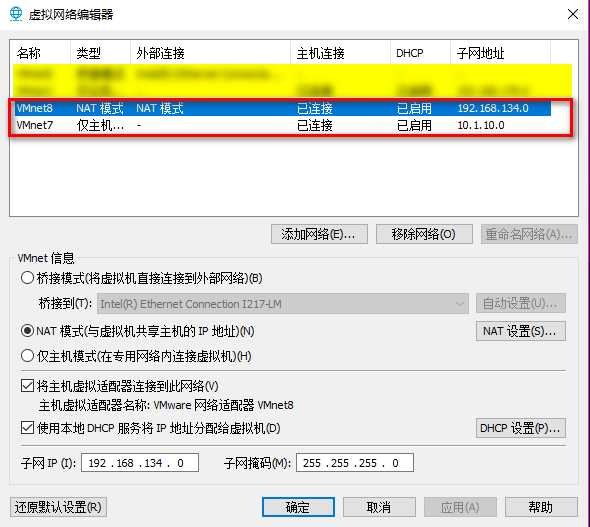Click 移除网络(O) button
590x527 pixels.
click(x=424, y=234)
